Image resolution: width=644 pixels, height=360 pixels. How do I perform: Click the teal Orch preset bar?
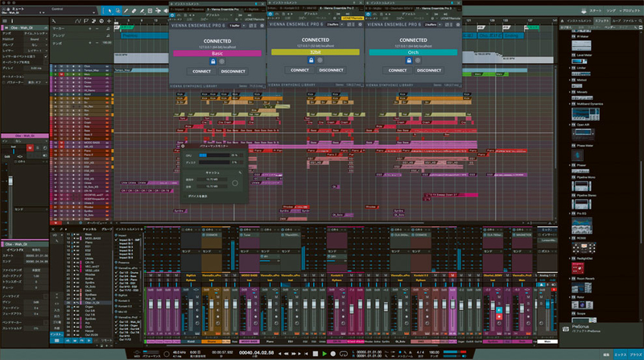[413, 52]
